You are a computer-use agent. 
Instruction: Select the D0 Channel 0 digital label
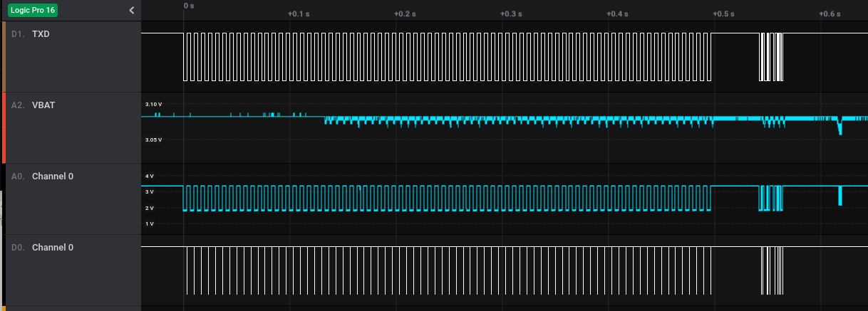point(42,248)
